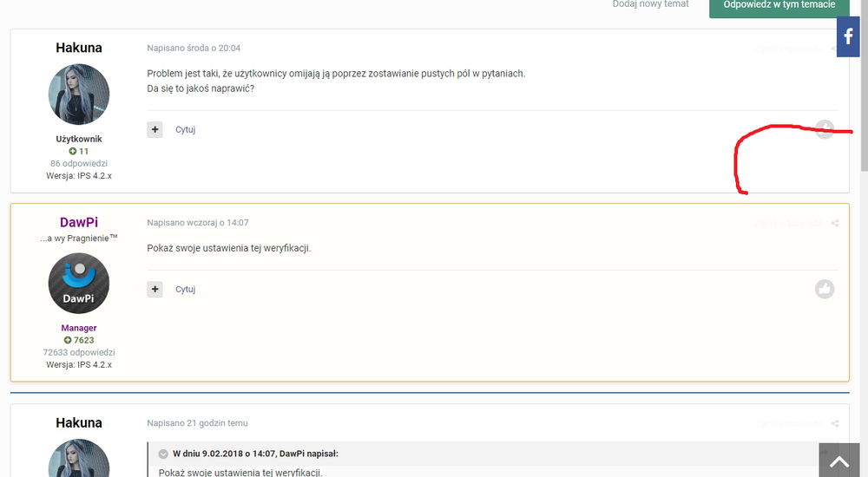Screen dimensions: 868x477
Task: Click 'Cytuj' on Hakuna's first post
Action: click(186, 130)
